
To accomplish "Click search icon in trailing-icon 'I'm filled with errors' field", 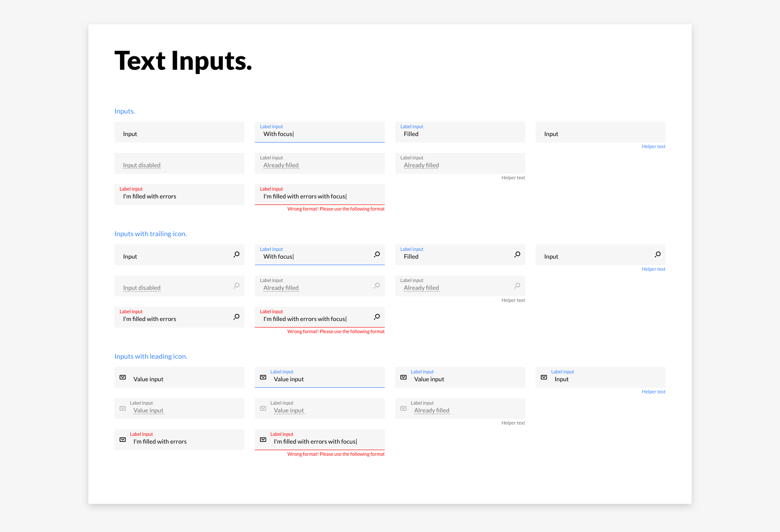I will point(237,317).
